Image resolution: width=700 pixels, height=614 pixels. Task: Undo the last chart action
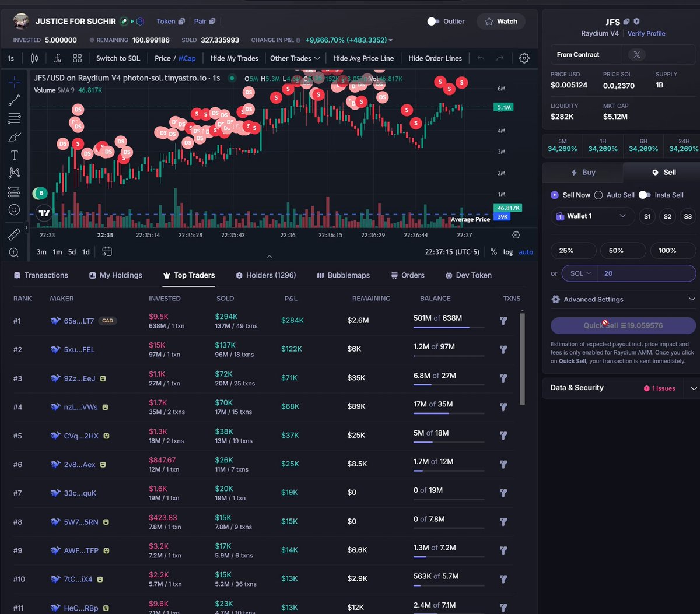(481, 58)
